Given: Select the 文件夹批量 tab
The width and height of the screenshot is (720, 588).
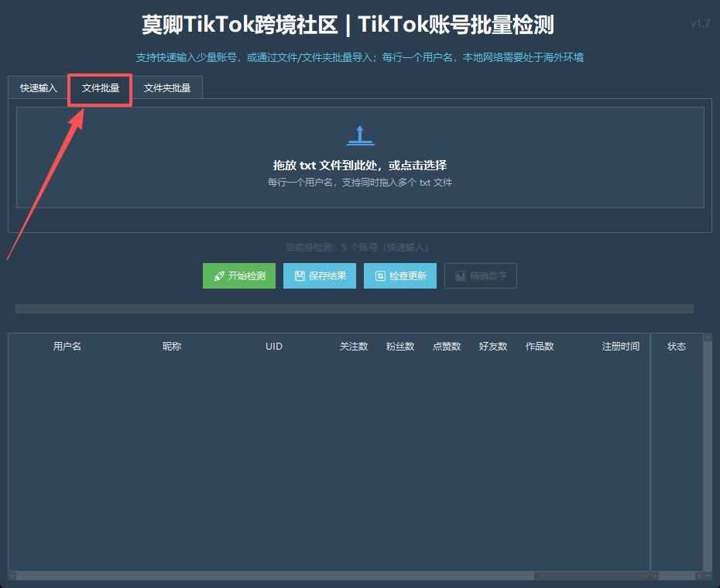Looking at the screenshot, I should (x=167, y=87).
